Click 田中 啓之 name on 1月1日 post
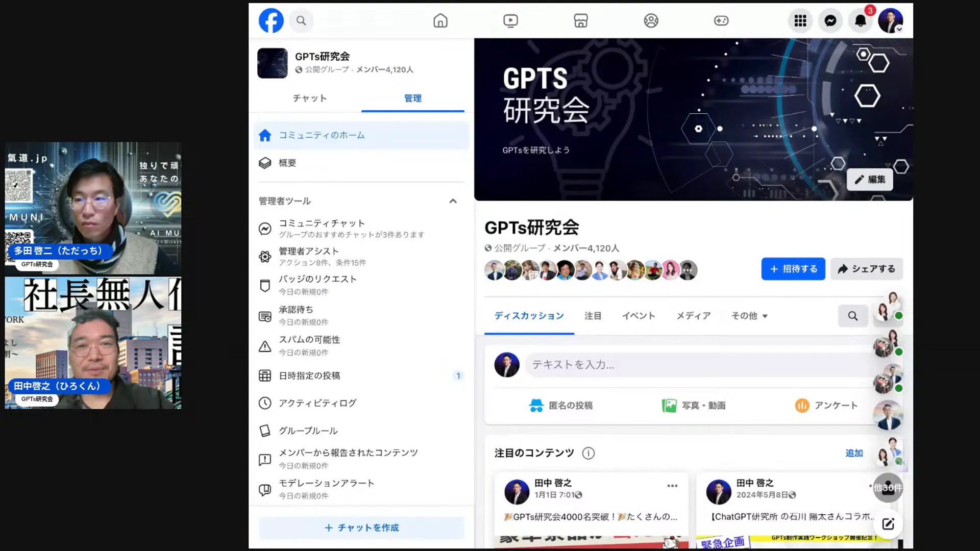 tap(553, 483)
